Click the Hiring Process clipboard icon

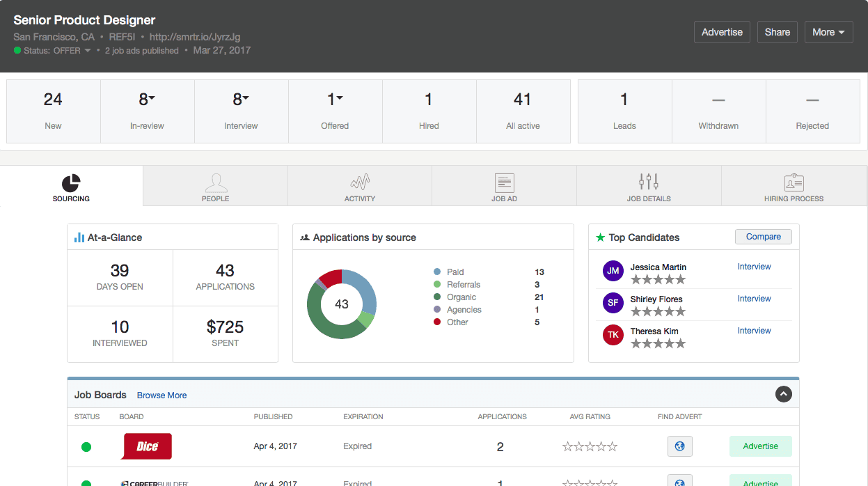793,182
